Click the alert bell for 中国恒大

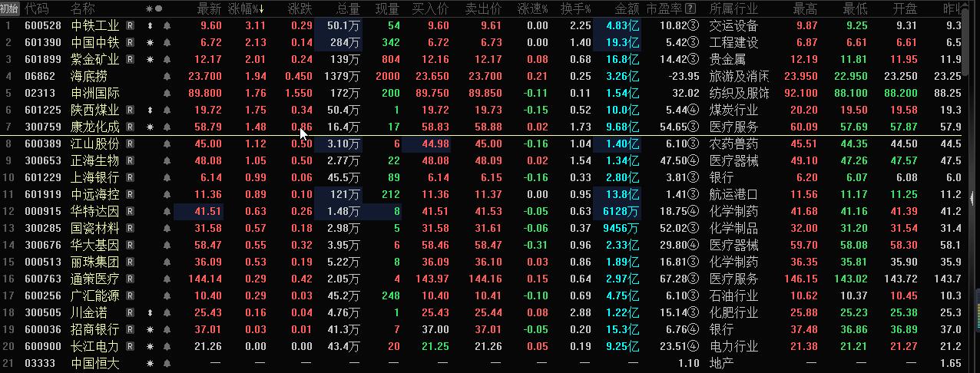(167, 364)
